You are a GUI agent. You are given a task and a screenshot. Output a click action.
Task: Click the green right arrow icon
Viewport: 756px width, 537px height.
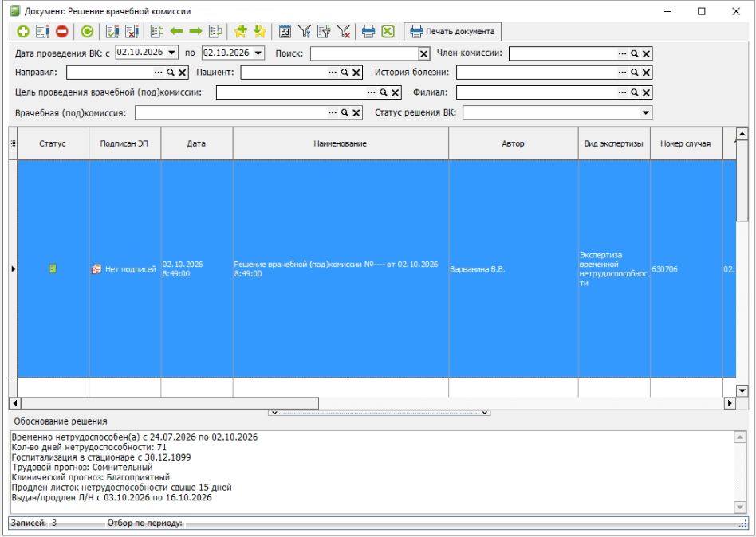[195, 32]
